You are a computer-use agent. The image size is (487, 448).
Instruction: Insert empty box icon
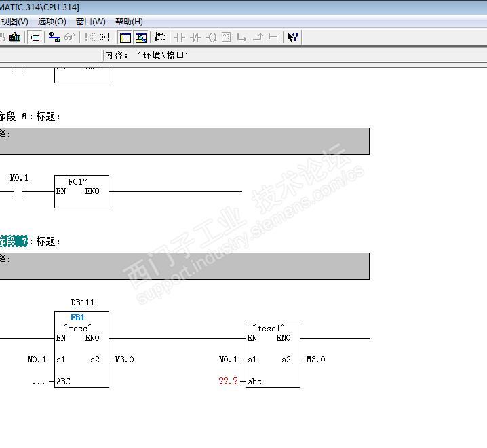coord(227,37)
